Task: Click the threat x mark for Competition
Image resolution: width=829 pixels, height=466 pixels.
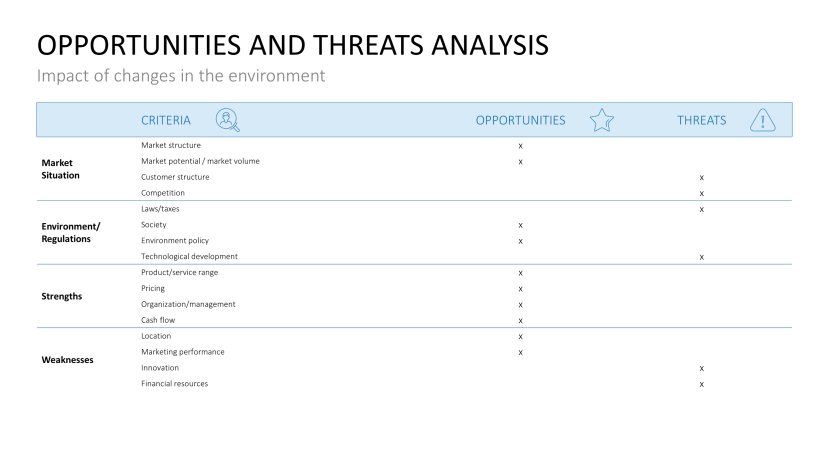Action: [702, 193]
